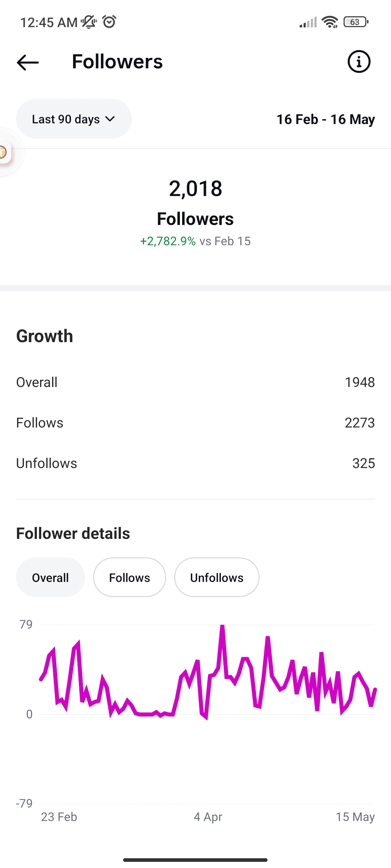The width and height of the screenshot is (391, 868).
Task: Select the Follows chart filter chip
Action: pos(130,577)
